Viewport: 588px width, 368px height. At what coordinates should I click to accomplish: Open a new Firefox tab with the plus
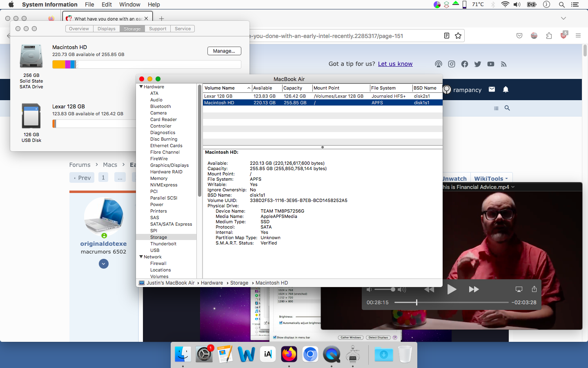pos(162,18)
